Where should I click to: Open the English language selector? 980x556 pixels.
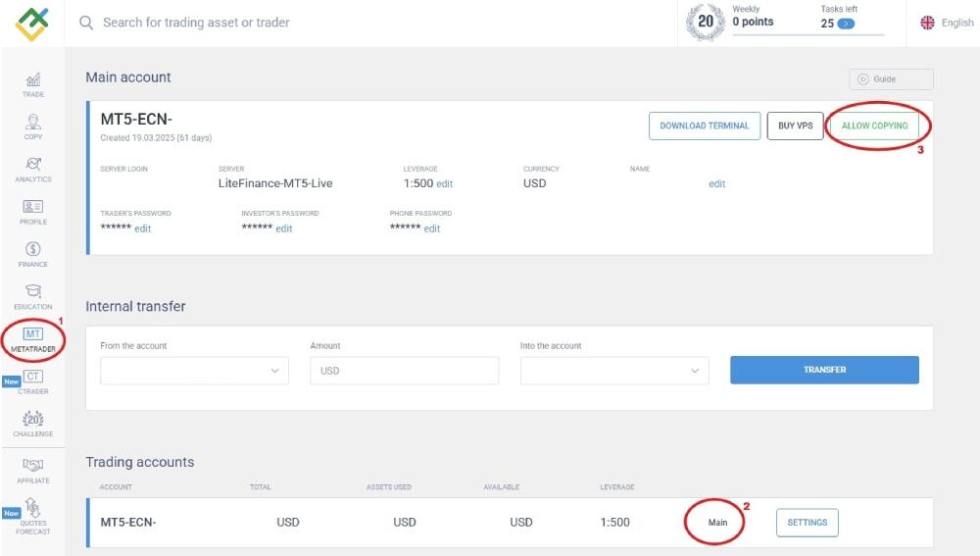[x=947, y=23]
